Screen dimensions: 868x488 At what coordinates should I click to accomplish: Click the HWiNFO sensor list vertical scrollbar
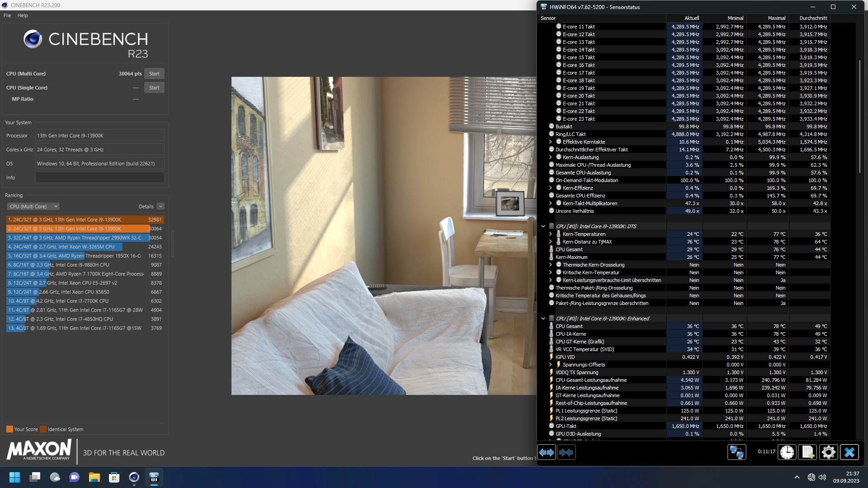pos(859,117)
